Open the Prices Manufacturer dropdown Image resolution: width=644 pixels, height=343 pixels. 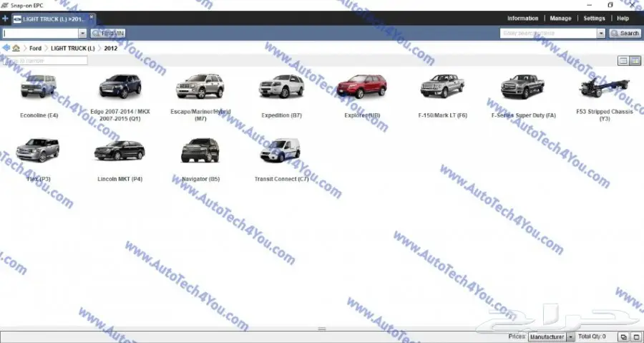(551, 337)
